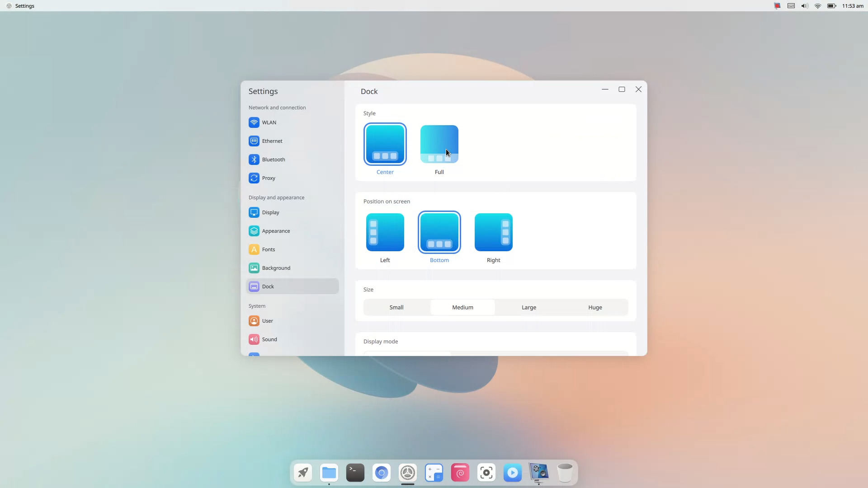Select the Full dock style
Viewport: 868px width, 488px height.
coord(439,144)
